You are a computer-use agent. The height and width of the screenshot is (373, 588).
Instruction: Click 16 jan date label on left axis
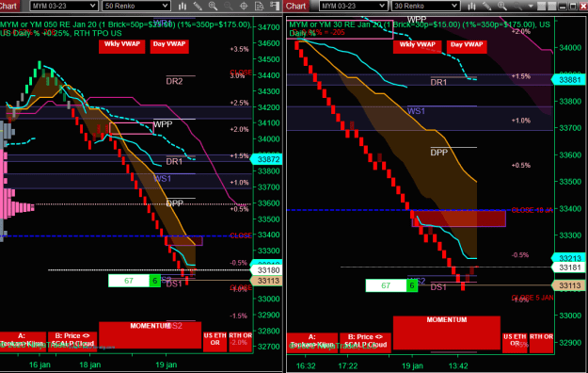pos(40,365)
